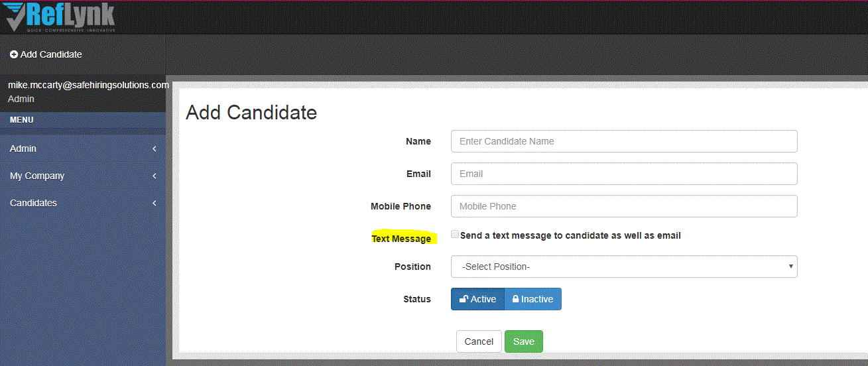This screenshot has height=366, width=868.
Task: Open the Select Position dropdown
Action: pos(624,267)
